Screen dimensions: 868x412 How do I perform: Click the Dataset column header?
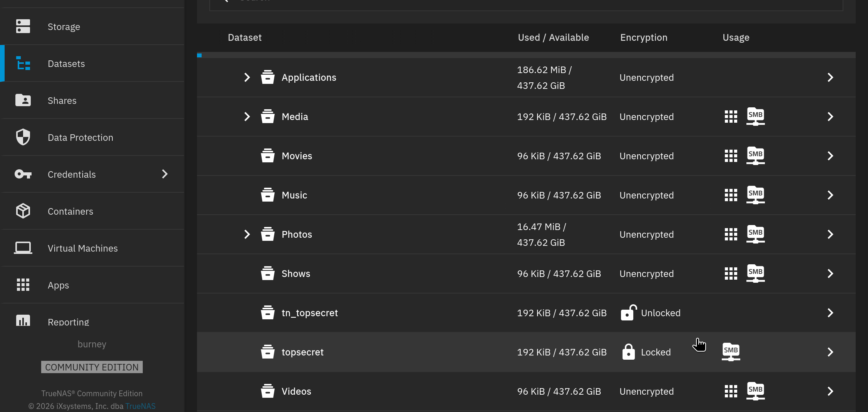pos(245,37)
